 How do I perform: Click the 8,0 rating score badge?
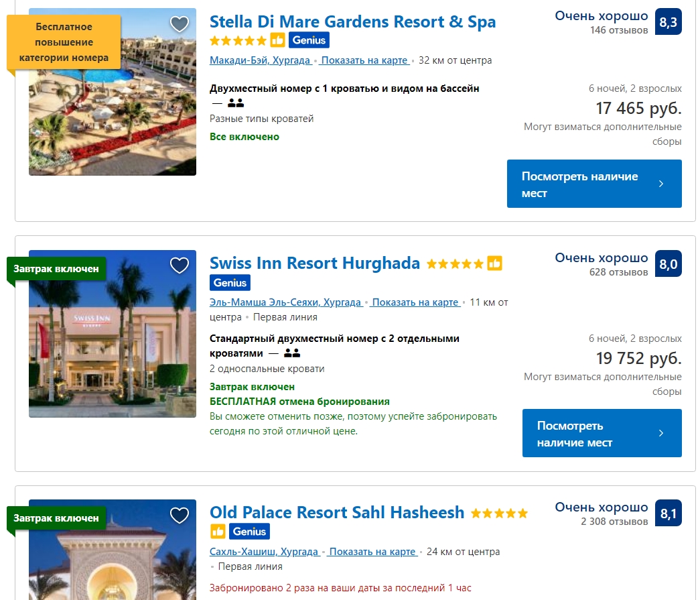point(668,264)
